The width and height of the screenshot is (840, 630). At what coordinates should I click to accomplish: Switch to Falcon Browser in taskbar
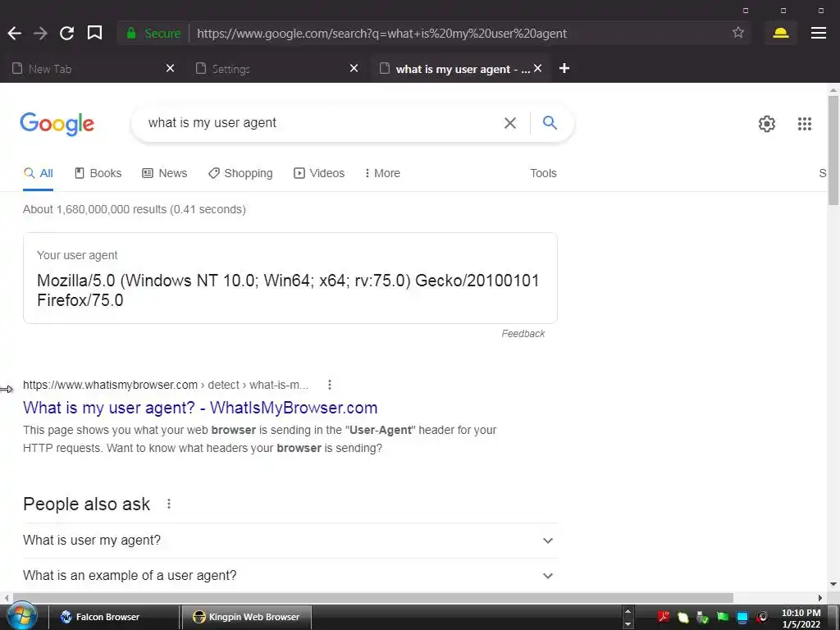coord(113,617)
